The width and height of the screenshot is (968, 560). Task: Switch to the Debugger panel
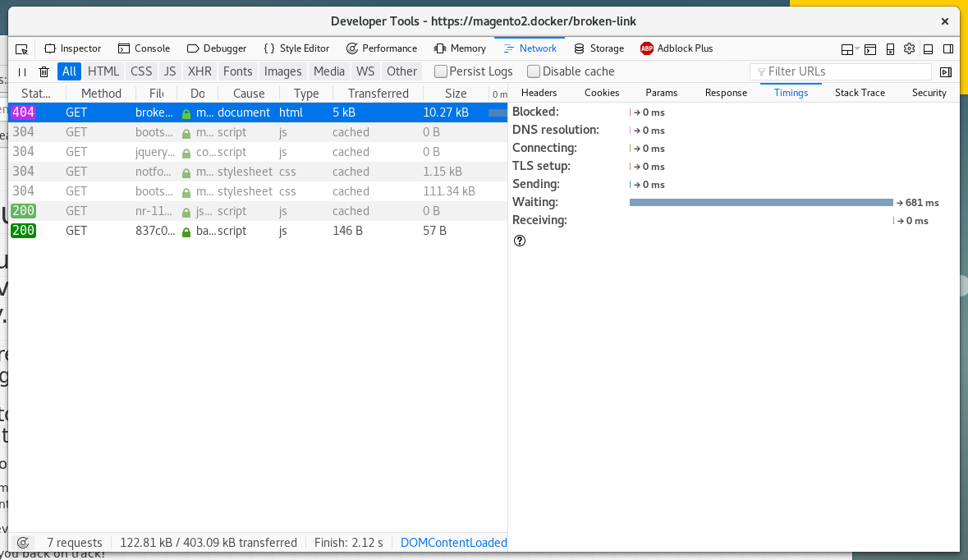[217, 48]
